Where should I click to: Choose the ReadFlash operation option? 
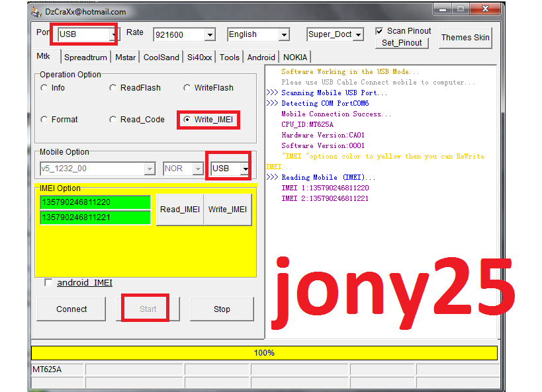(x=113, y=88)
